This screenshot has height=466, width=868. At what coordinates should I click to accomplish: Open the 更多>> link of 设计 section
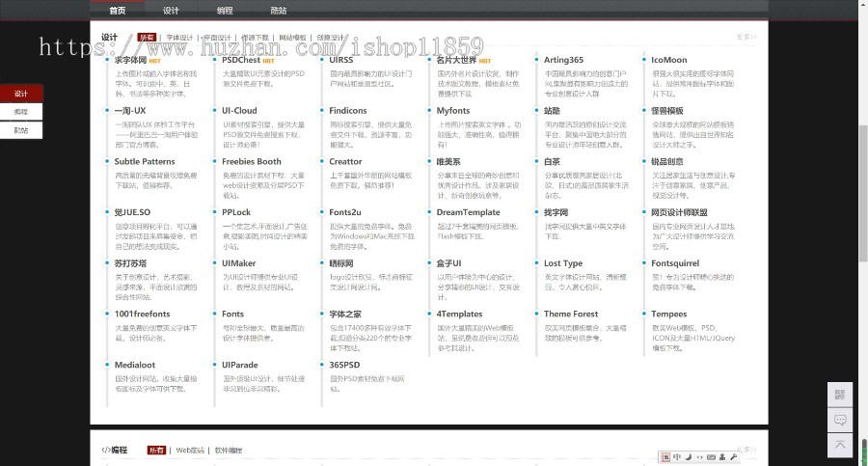pyautogui.click(x=746, y=37)
